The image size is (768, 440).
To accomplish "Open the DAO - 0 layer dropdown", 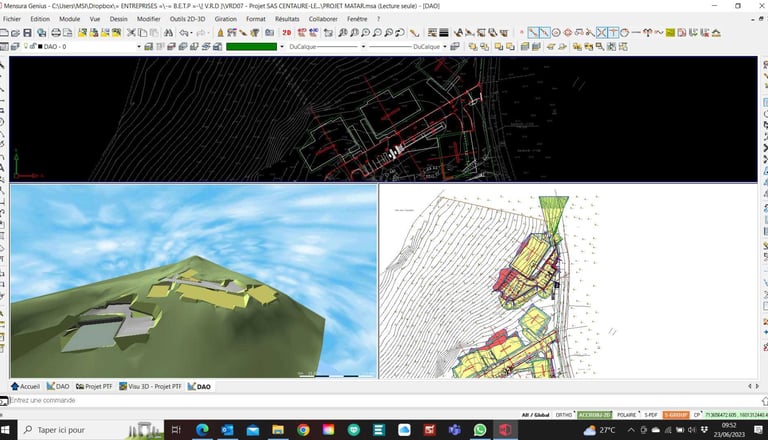I will pyautogui.click(x=138, y=46).
